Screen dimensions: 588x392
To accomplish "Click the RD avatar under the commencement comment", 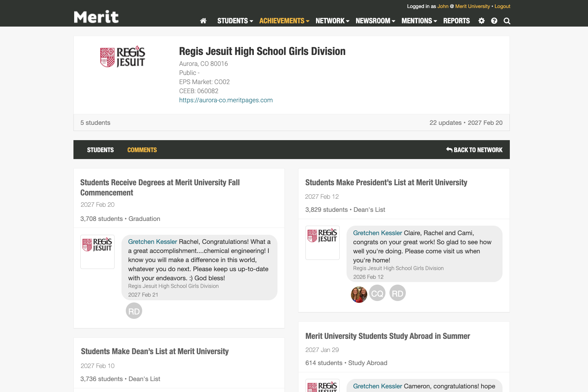I will coord(134,311).
